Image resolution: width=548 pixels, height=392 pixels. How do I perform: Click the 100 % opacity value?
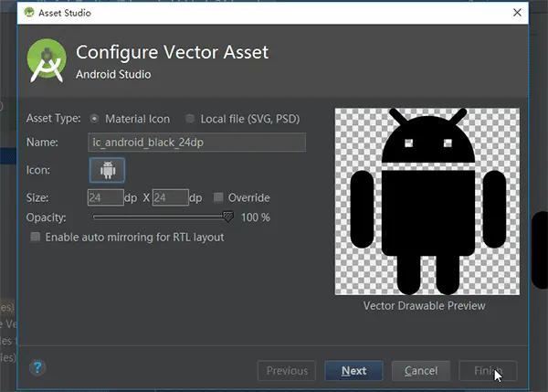point(256,217)
